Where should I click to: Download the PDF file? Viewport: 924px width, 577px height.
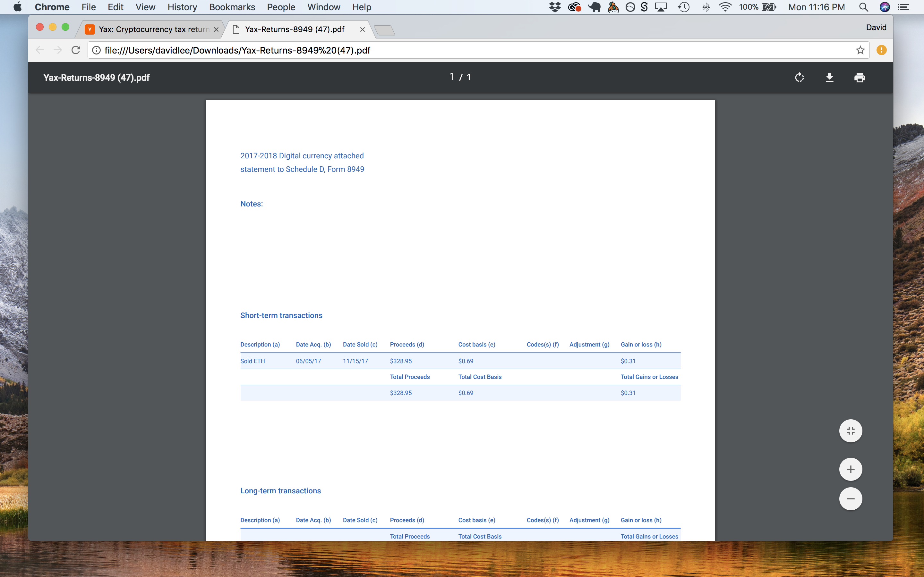[x=829, y=78]
